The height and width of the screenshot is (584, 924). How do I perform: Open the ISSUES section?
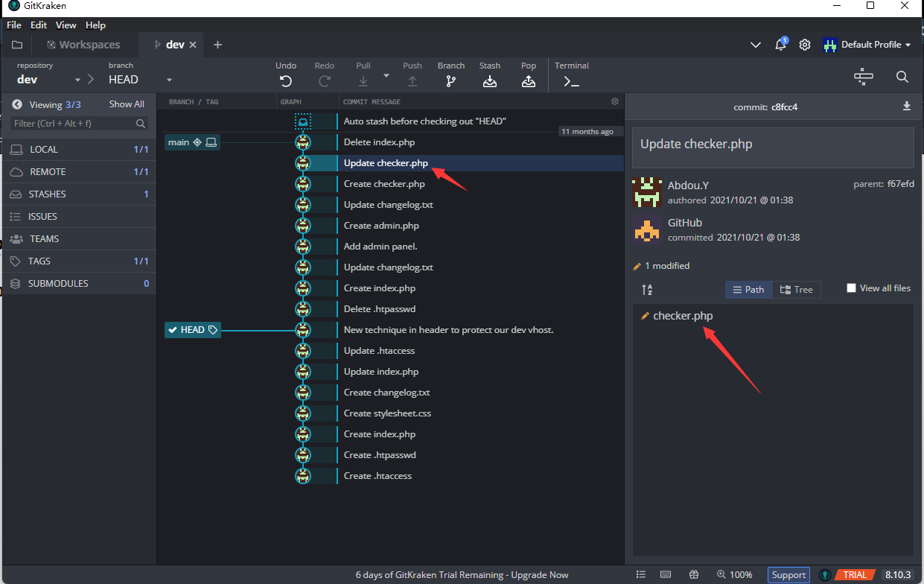[x=78, y=217]
